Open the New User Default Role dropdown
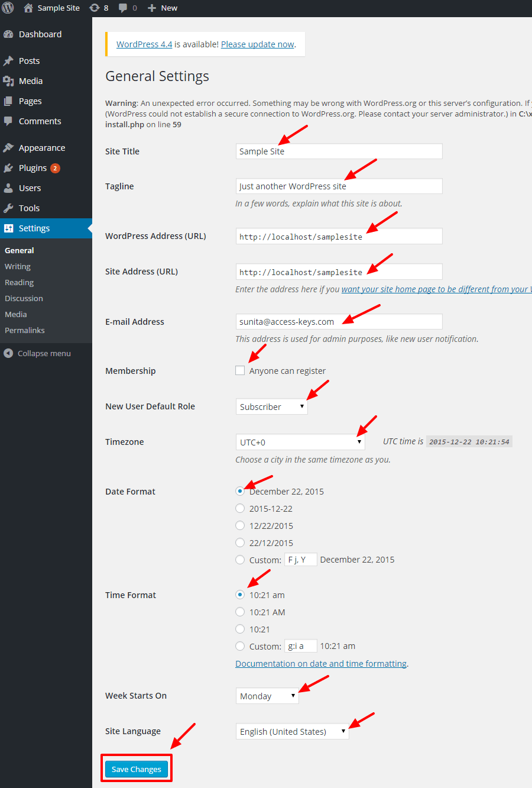Image resolution: width=532 pixels, height=788 pixels. pos(271,406)
